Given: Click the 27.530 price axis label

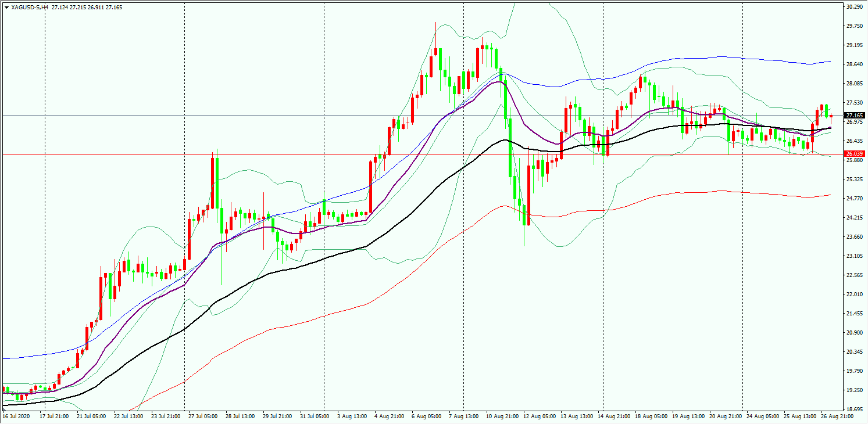Looking at the screenshot, I should pyautogui.click(x=854, y=103).
